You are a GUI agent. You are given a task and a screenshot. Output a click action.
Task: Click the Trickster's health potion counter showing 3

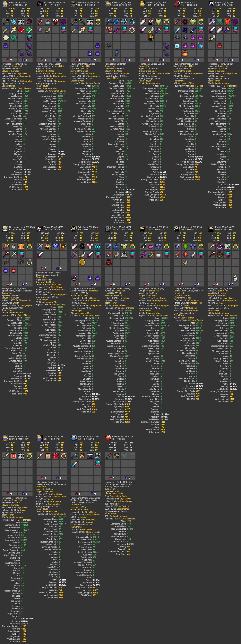point(181,284)
